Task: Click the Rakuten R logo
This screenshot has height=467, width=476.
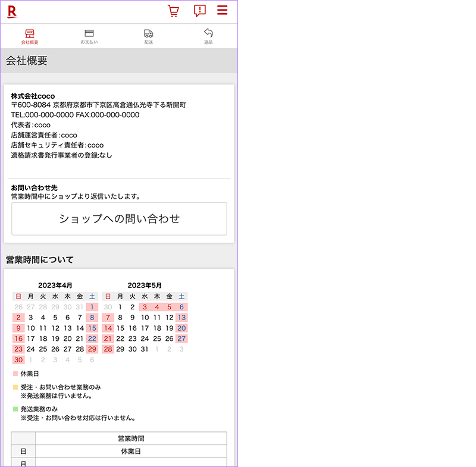Action: (12, 11)
